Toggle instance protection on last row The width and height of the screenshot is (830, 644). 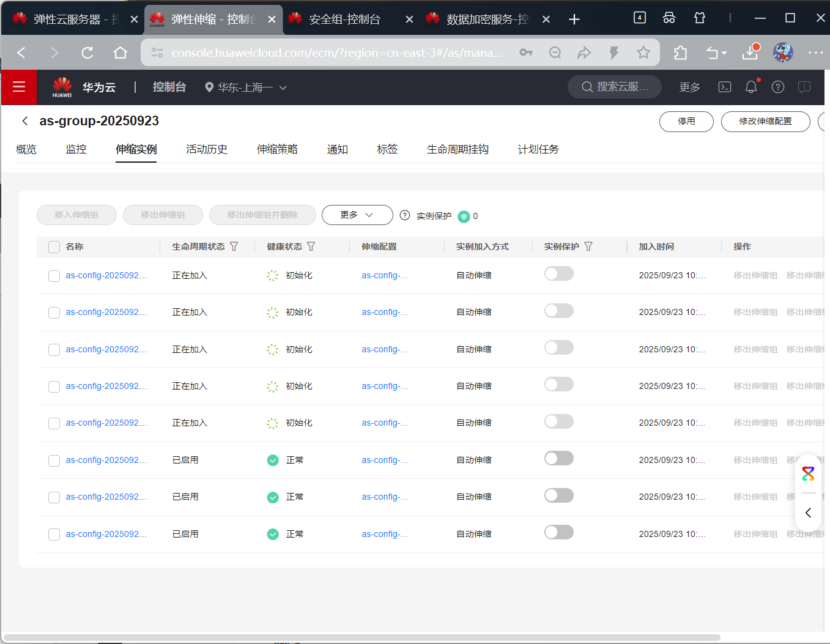[559, 532]
